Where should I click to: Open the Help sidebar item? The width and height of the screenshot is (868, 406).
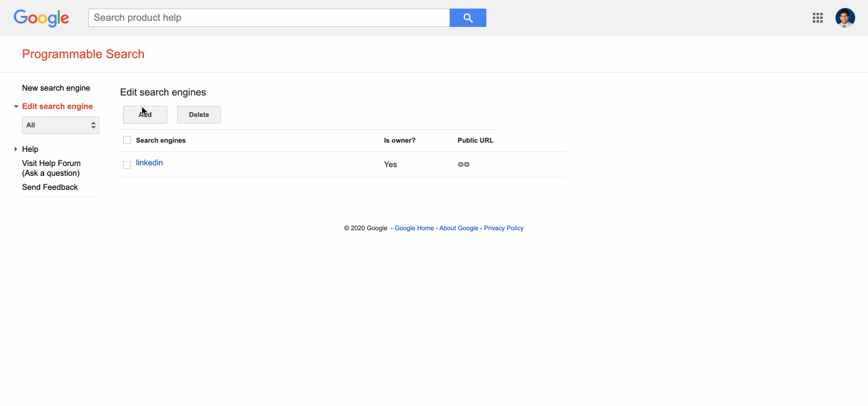pos(30,149)
